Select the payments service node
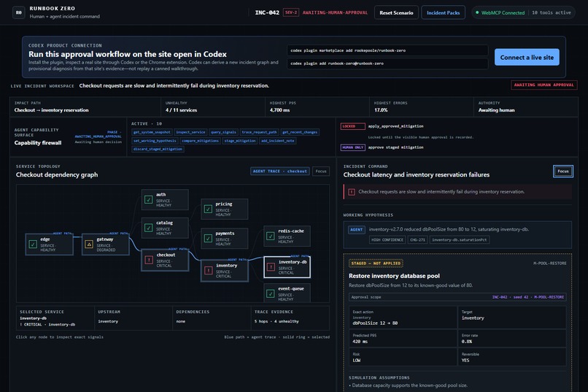Screen dimensions: 588x392 [x=224, y=238]
